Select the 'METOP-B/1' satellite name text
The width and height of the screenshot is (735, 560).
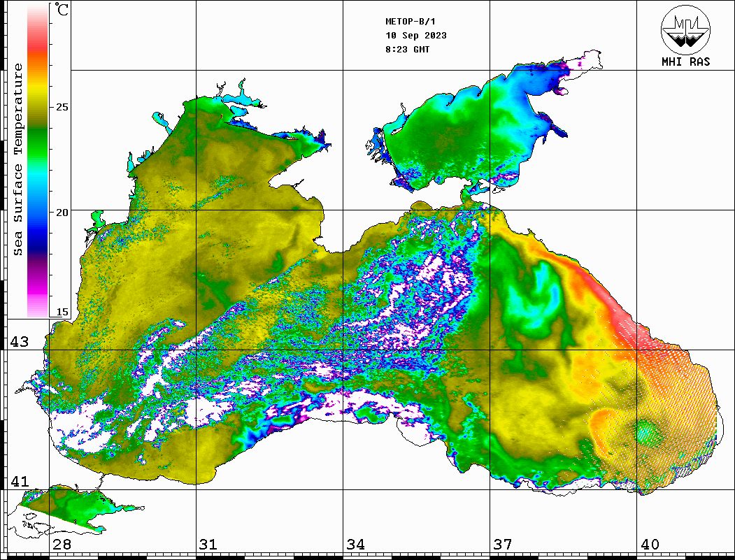click(x=411, y=22)
